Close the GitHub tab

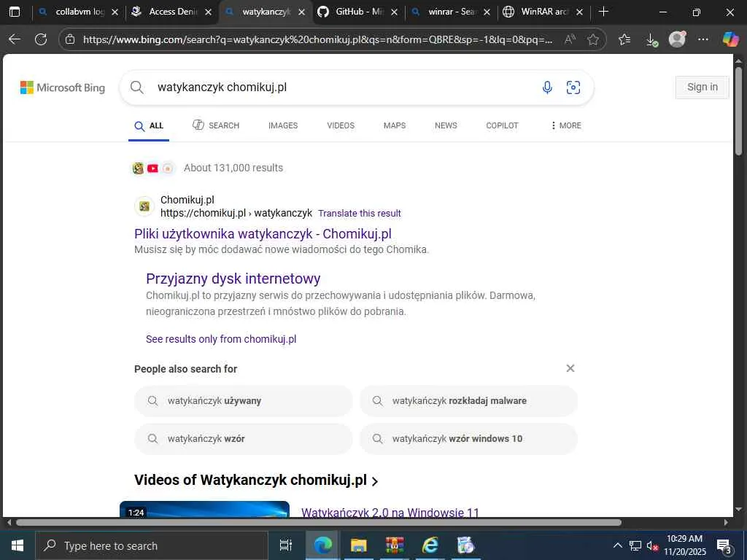tap(394, 12)
